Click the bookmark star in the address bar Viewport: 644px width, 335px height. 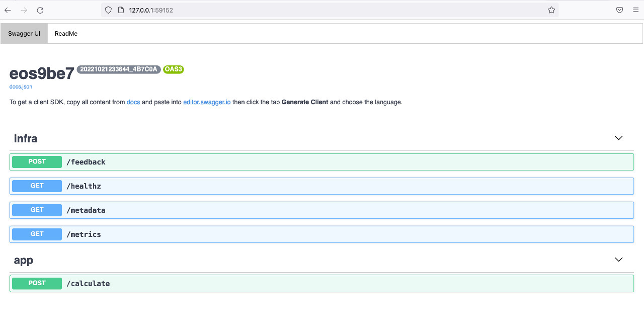tap(551, 10)
